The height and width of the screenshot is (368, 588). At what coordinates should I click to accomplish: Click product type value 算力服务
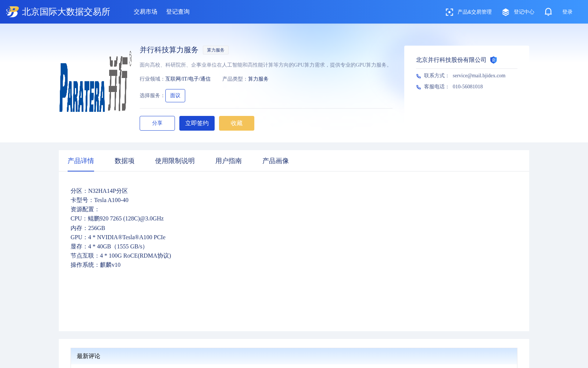(258, 79)
